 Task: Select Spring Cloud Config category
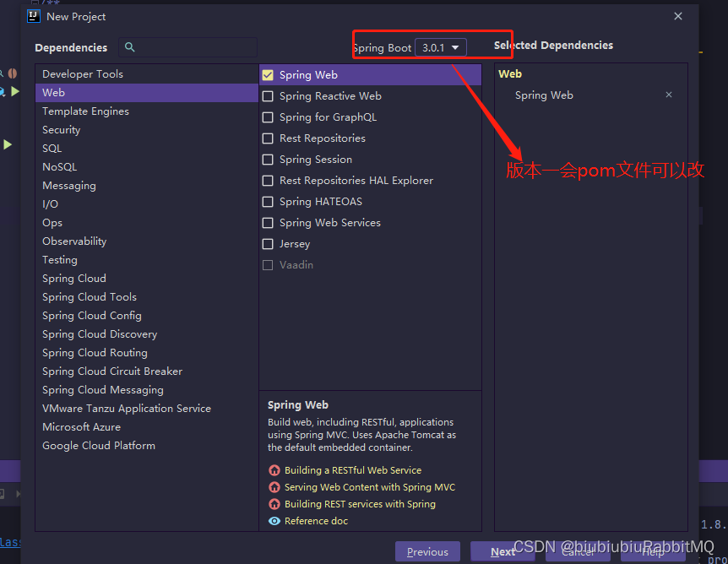(x=147, y=315)
